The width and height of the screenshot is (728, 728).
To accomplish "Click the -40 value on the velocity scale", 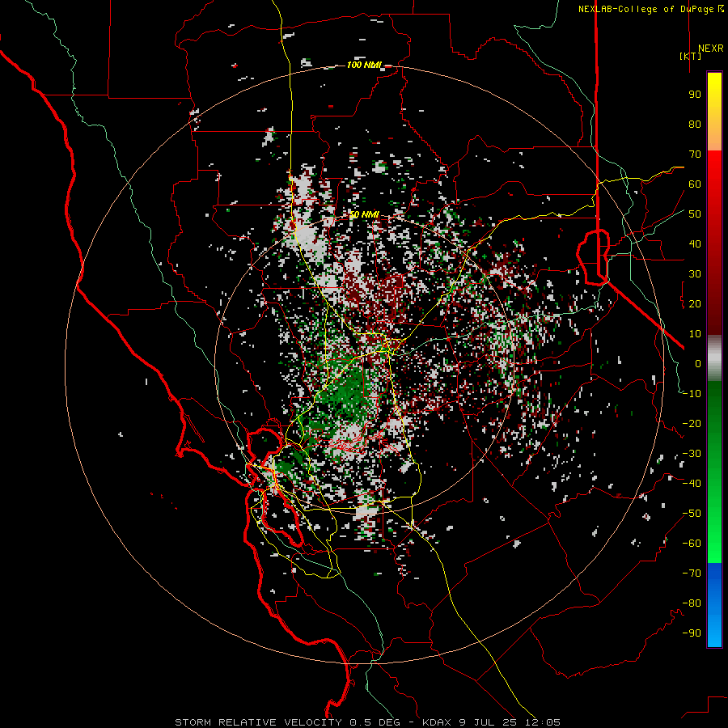I will point(692,484).
